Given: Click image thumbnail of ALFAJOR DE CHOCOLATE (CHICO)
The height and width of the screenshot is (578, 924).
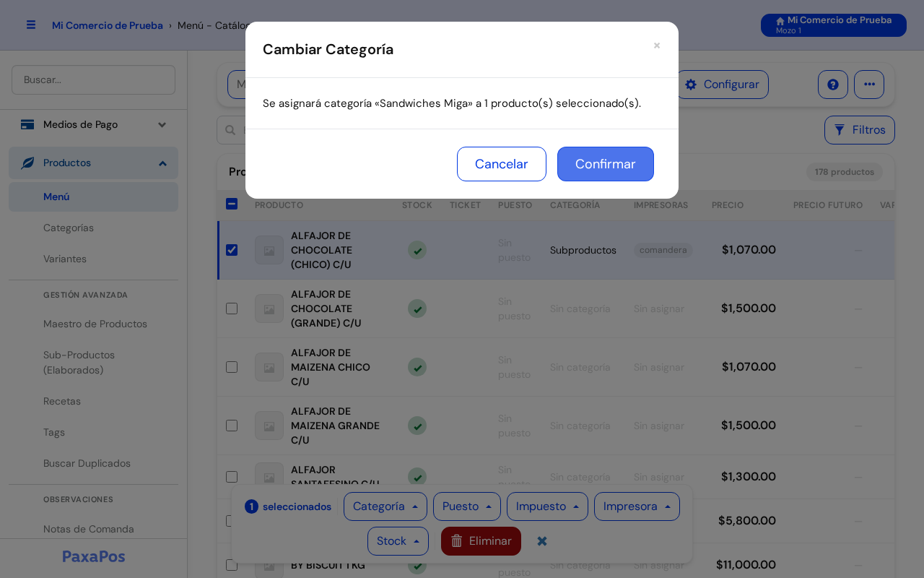Looking at the screenshot, I should tap(269, 250).
